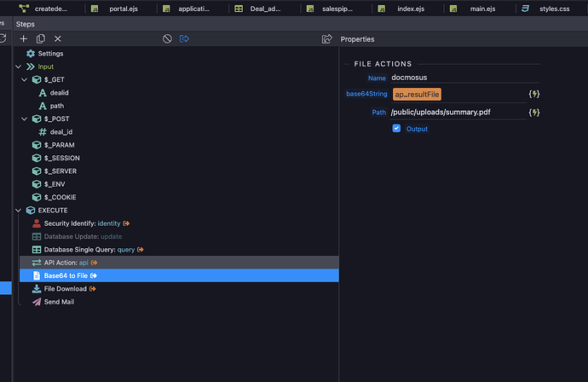Collapse the $_GET node
This screenshot has width=588, height=382.
click(x=25, y=79)
